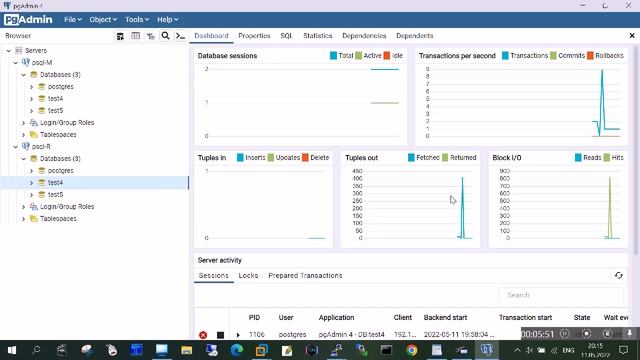Sort sessions by Backend start column header

pos(445,318)
